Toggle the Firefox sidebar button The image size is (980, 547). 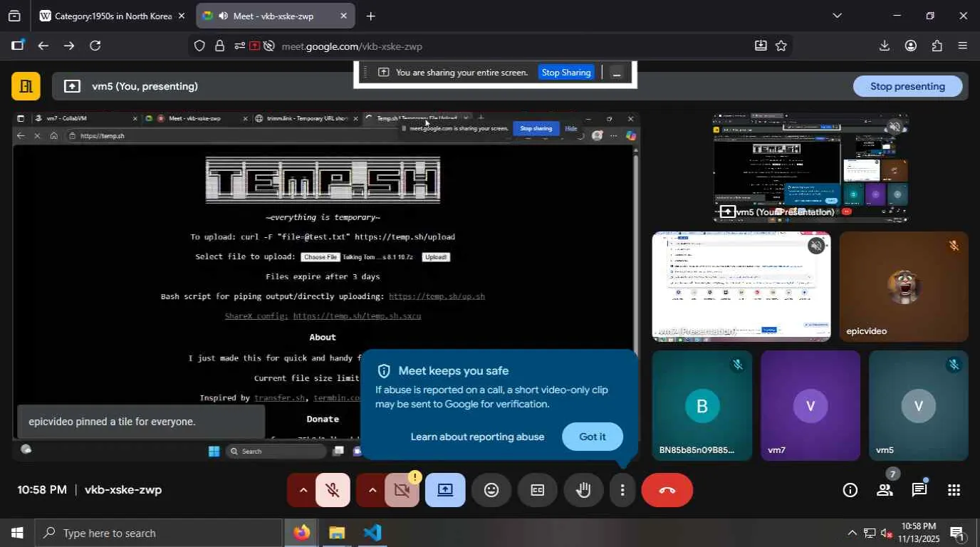pyautogui.click(x=17, y=46)
